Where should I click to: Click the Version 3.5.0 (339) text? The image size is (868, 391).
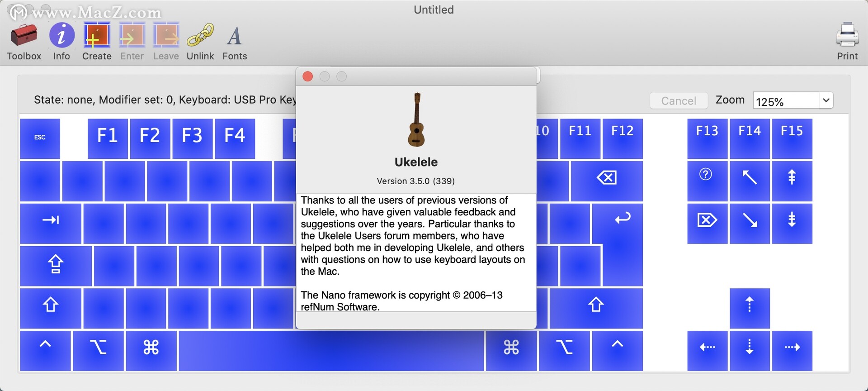[x=416, y=181]
